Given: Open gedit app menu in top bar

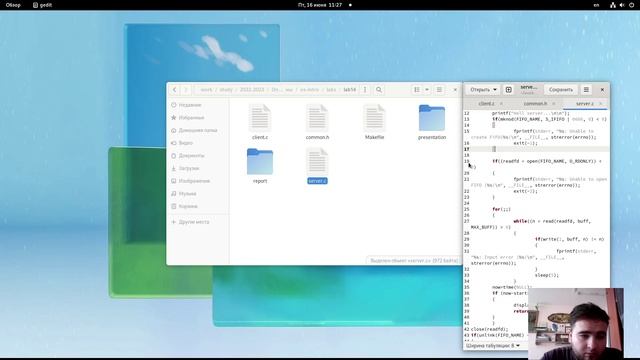Looking at the screenshot, I should (x=42, y=5).
